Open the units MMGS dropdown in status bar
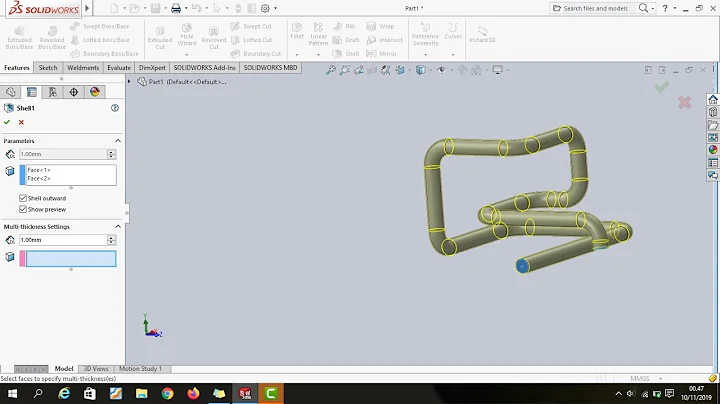Viewport: 720px width, 404px height. 660,379
